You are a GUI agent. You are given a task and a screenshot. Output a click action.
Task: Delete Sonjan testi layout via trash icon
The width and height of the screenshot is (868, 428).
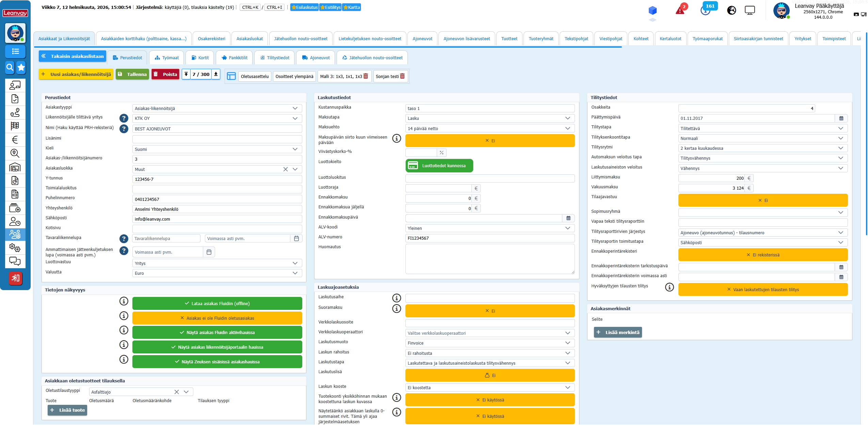402,76
